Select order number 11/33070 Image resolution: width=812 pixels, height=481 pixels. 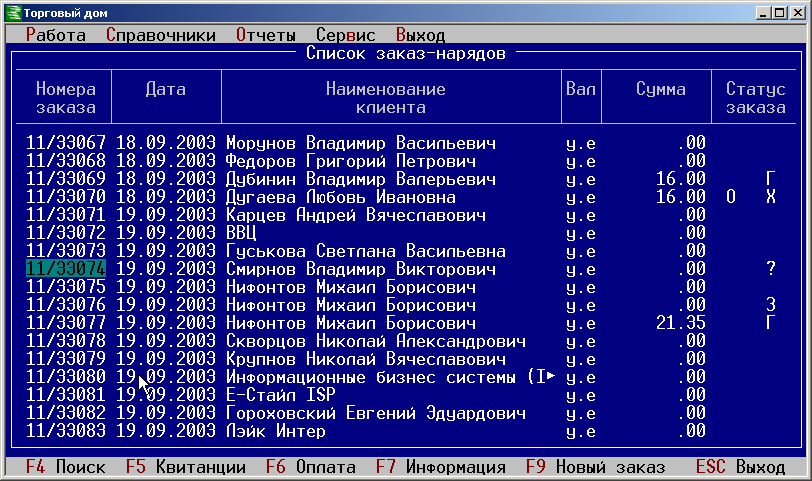[66, 197]
